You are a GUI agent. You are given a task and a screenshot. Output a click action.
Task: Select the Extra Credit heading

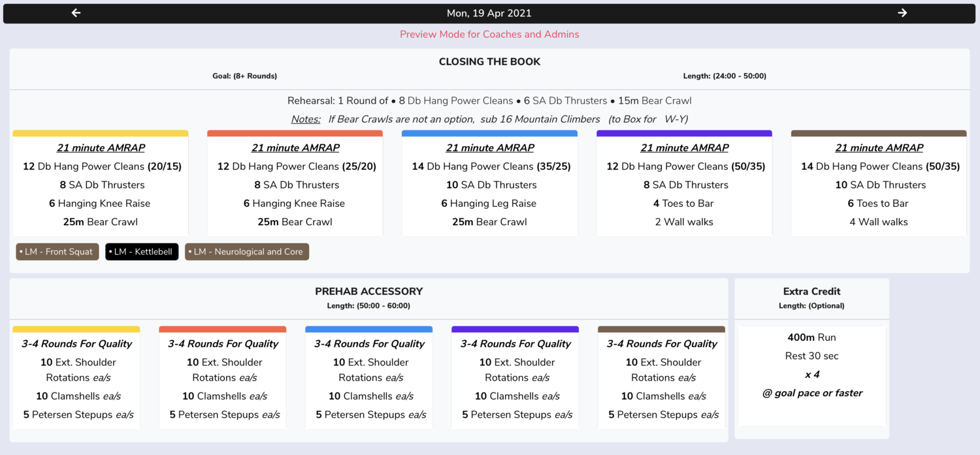[811, 292]
